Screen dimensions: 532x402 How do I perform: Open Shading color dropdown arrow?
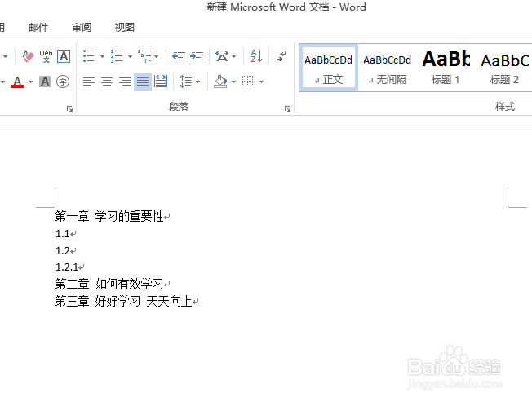233,82
